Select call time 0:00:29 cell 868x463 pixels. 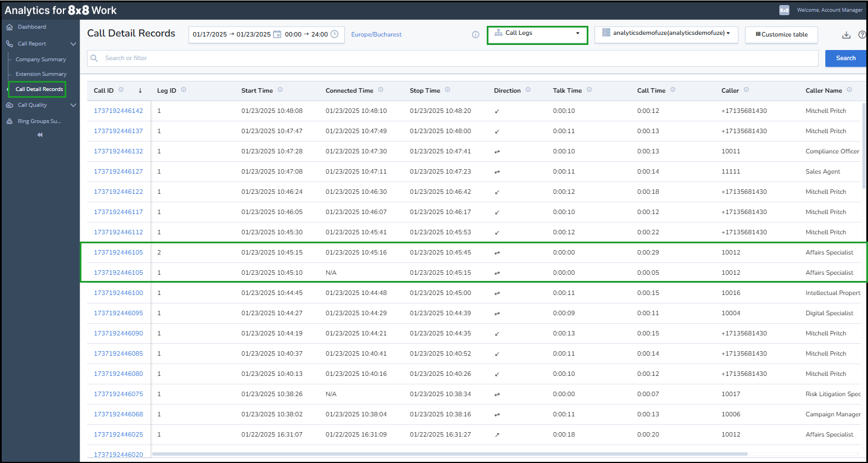pyautogui.click(x=648, y=252)
